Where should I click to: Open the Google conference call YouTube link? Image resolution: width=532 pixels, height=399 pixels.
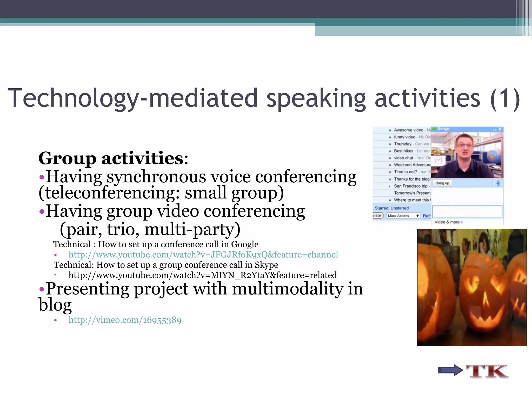203,255
